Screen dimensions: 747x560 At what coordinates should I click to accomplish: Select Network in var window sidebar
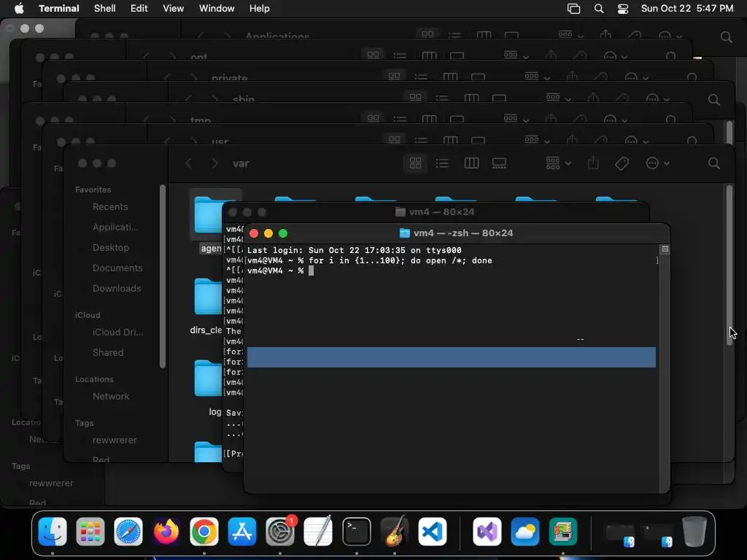[111, 397]
